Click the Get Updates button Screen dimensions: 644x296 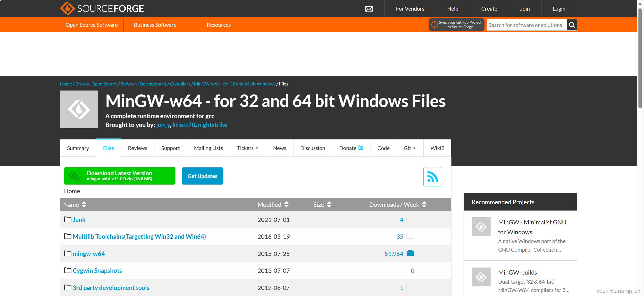pos(202,176)
